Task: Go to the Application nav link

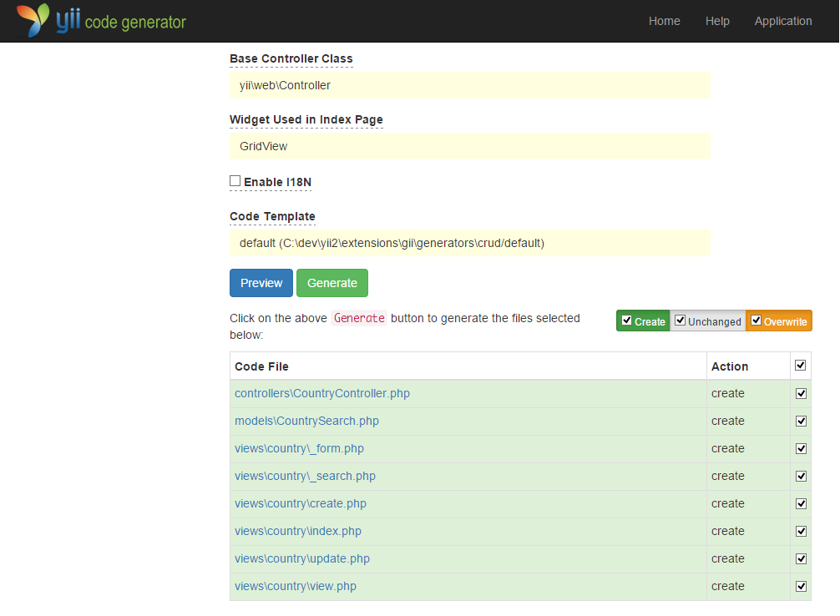Action: (782, 21)
